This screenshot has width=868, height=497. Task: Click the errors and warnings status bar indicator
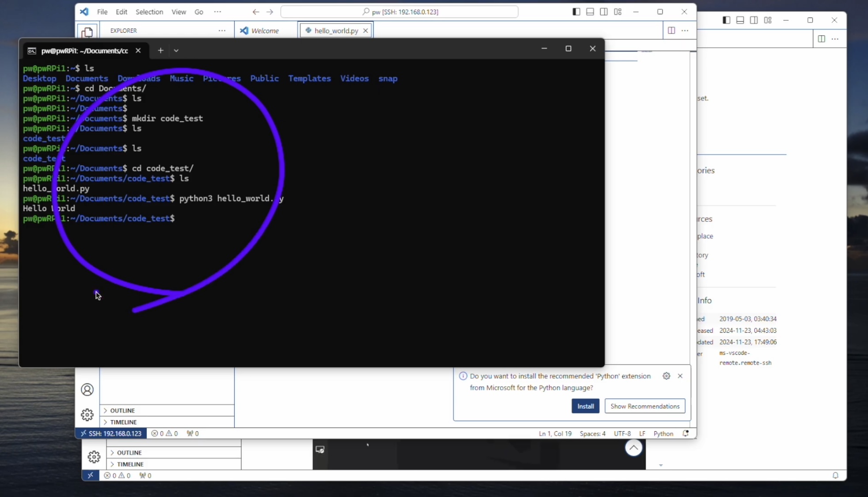(164, 433)
